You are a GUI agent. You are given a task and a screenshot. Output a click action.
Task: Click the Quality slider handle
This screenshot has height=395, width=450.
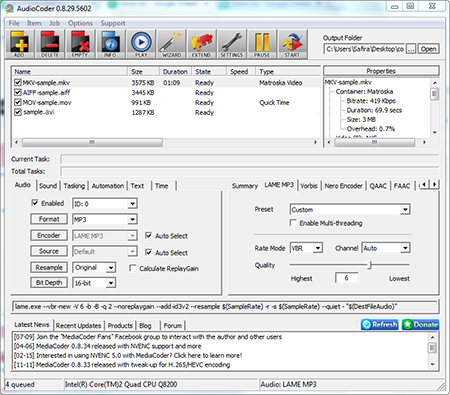click(370, 265)
